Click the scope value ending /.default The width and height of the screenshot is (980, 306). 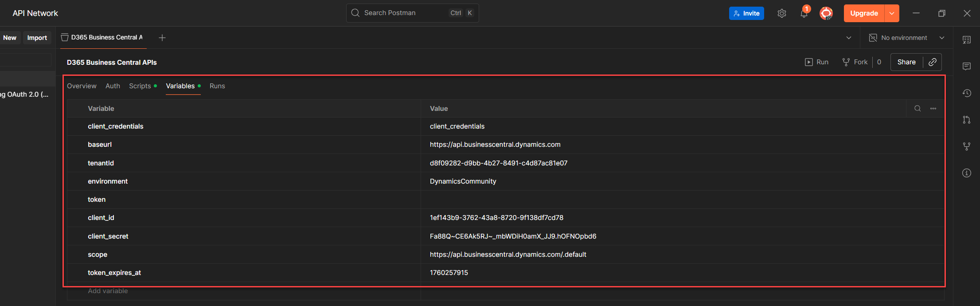click(x=508, y=255)
